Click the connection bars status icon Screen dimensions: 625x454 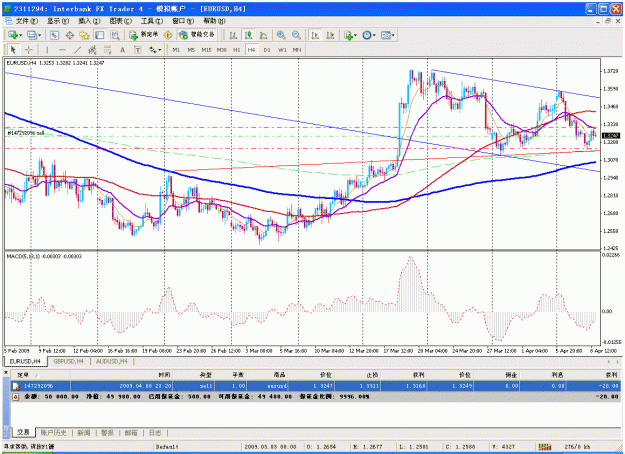coord(544,446)
